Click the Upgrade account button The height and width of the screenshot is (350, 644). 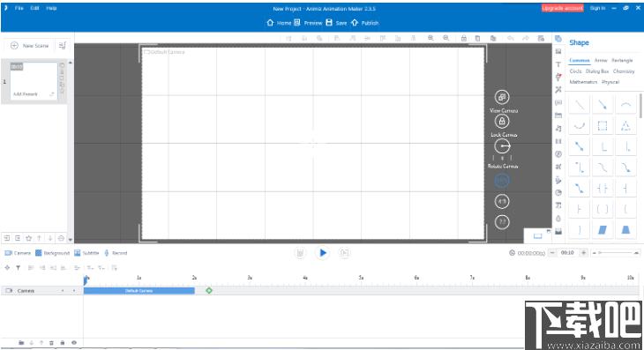point(562,8)
